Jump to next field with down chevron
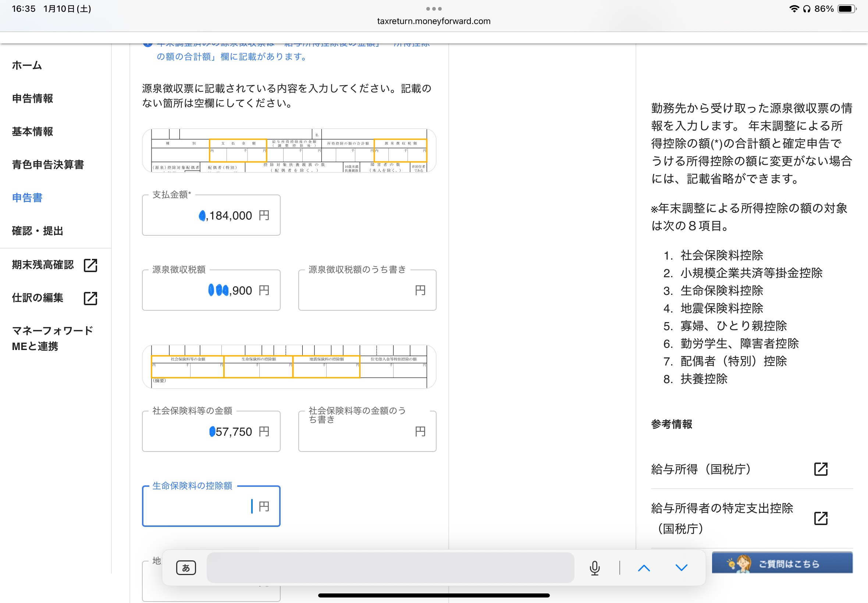Image resolution: width=868 pixels, height=603 pixels. (x=681, y=567)
